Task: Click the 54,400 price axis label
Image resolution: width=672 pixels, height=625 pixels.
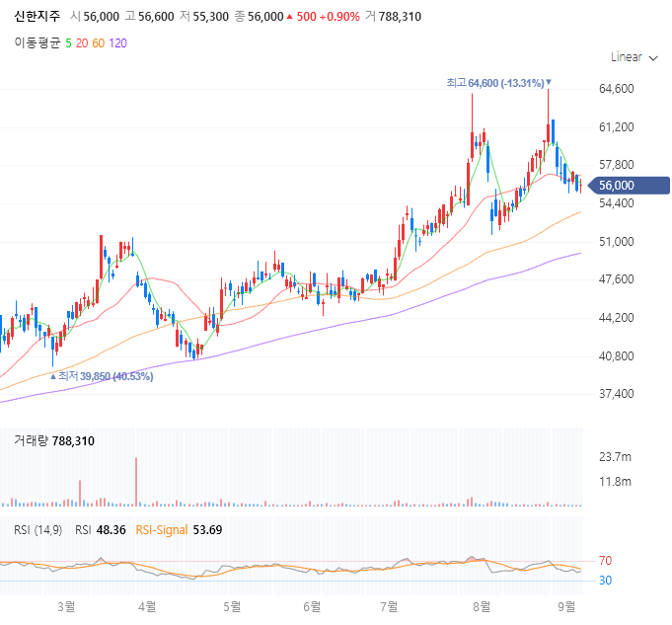Action: pos(617,203)
